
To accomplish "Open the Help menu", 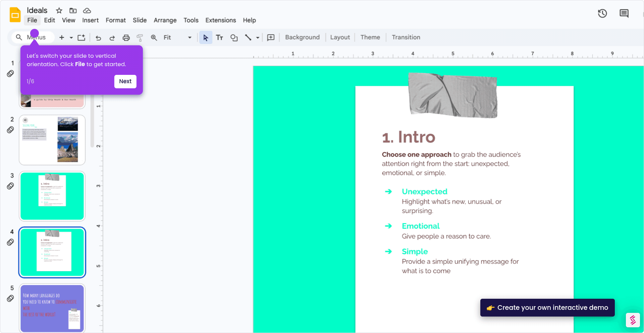I will pos(249,20).
